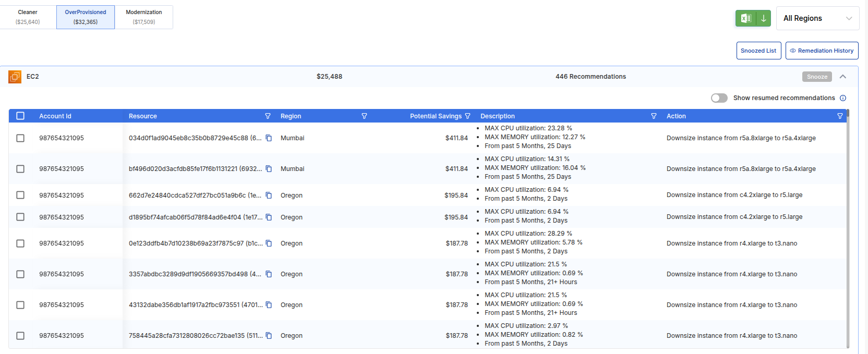Screen dimensions: 868x354
Task: Switch to the Cleaner tab
Action: click(28, 17)
